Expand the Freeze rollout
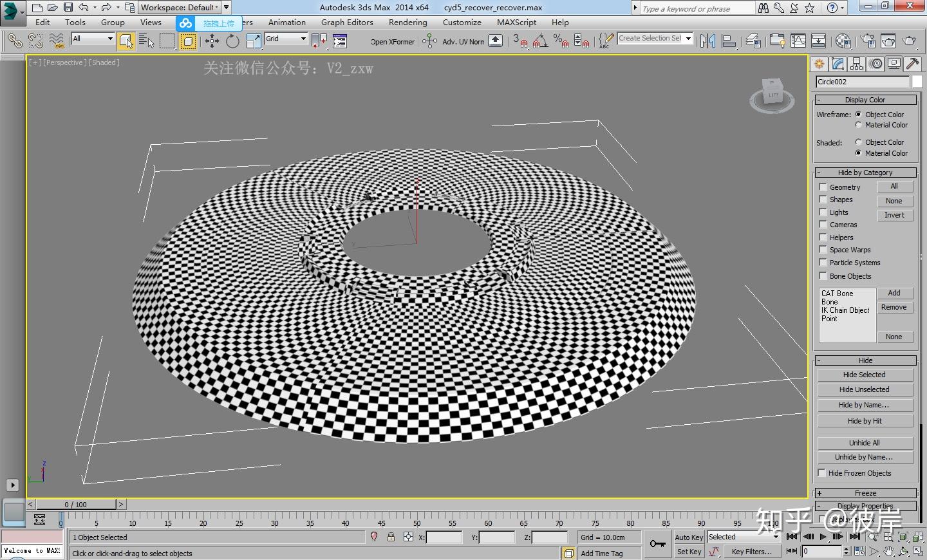 tap(865, 493)
